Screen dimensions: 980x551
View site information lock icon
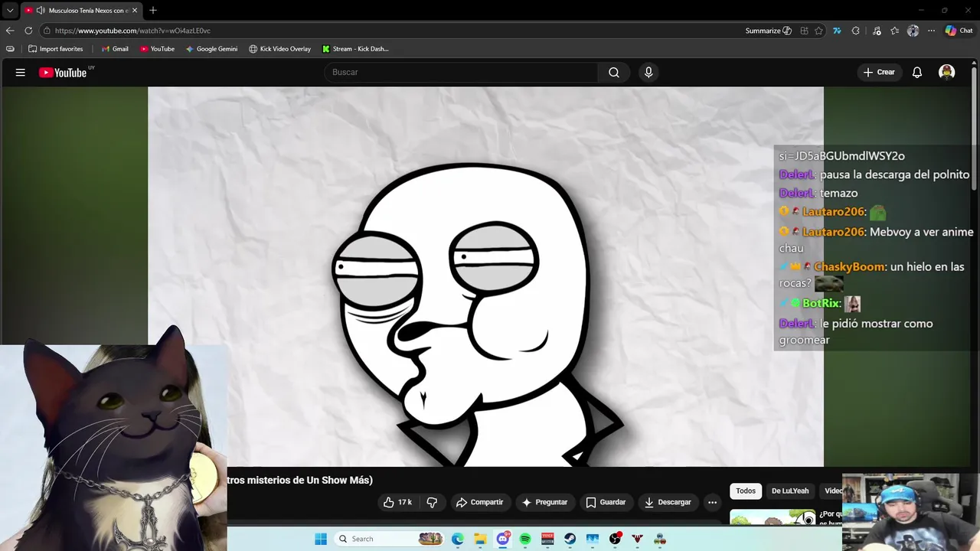click(47, 31)
